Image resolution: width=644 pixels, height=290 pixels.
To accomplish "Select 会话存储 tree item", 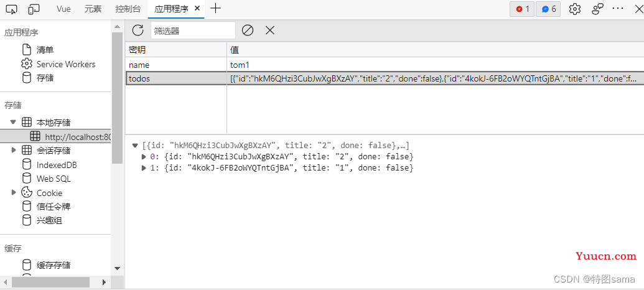I will (x=54, y=151).
